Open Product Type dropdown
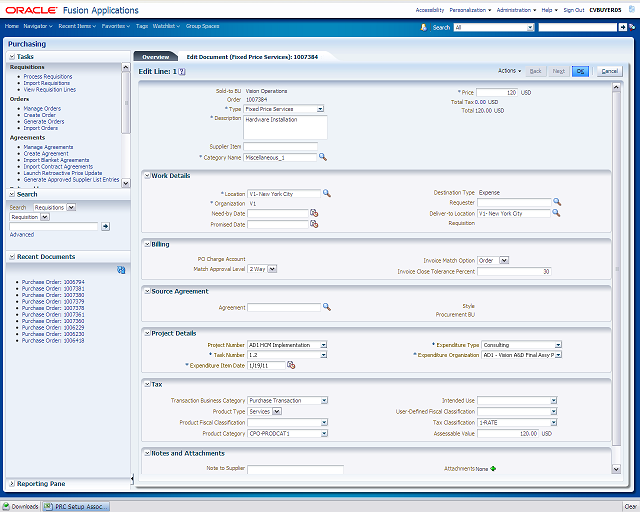This screenshot has height=512, width=640. pos(277,411)
